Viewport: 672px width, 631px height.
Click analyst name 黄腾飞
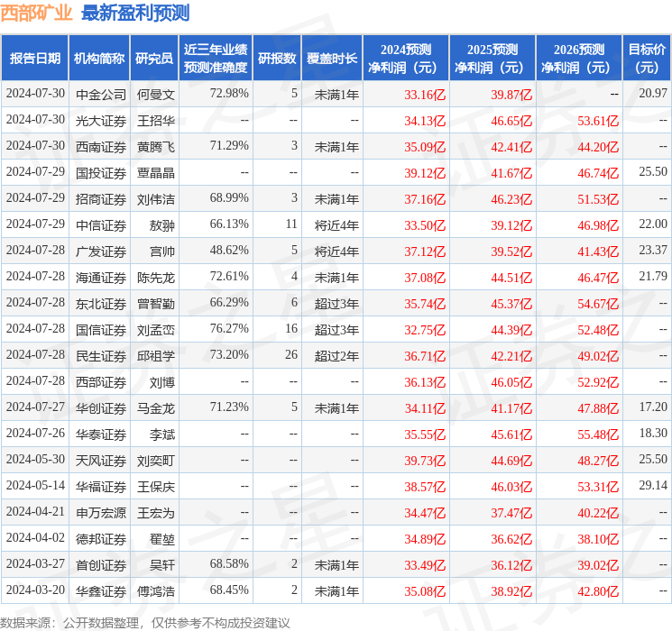(156, 147)
